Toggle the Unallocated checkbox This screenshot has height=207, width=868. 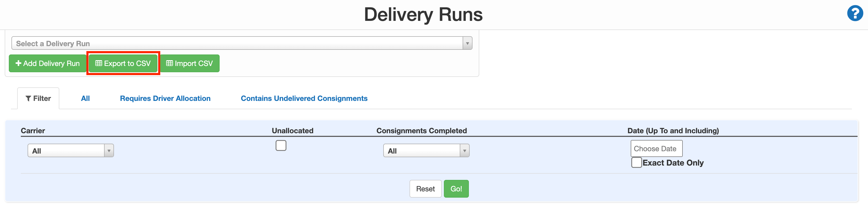click(x=281, y=145)
